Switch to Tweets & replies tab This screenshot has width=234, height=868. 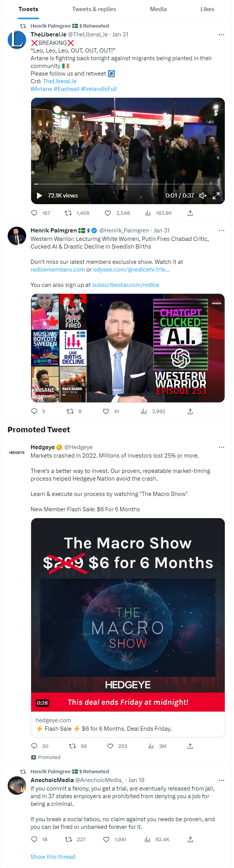click(94, 9)
